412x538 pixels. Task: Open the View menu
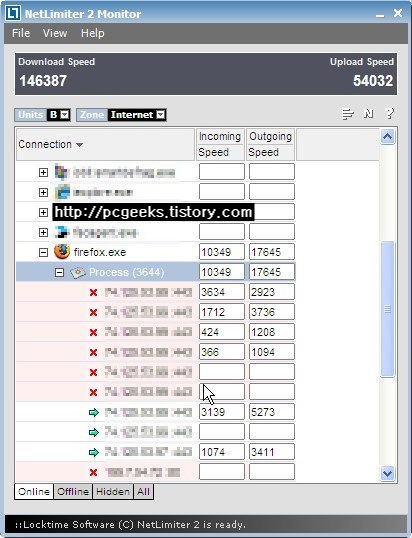[x=55, y=33]
